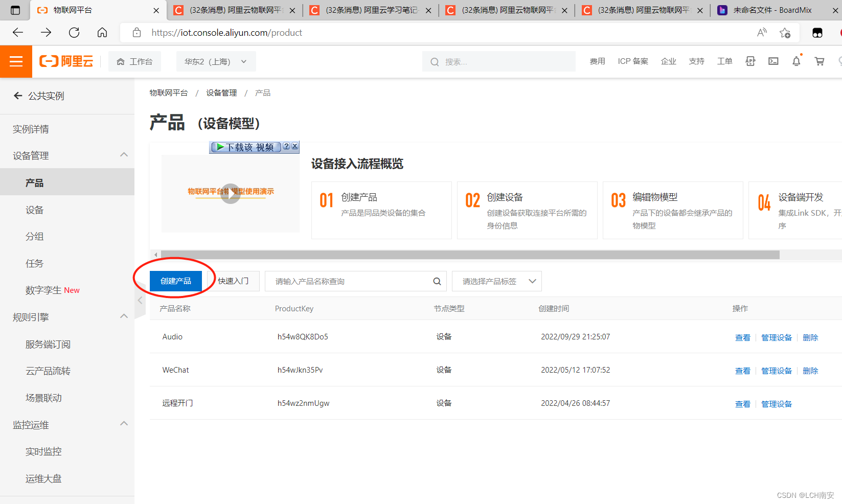Open the shopping cart icon

tap(820, 61)
